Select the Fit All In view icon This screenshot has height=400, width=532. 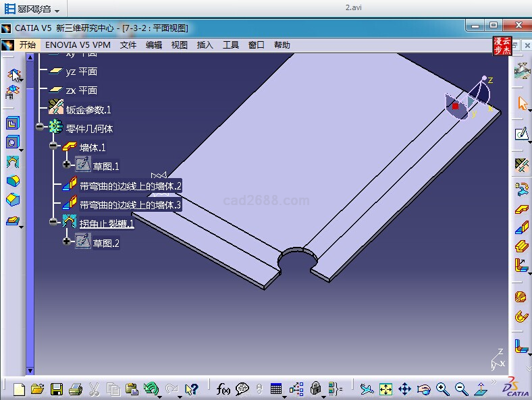coord(385,389)
